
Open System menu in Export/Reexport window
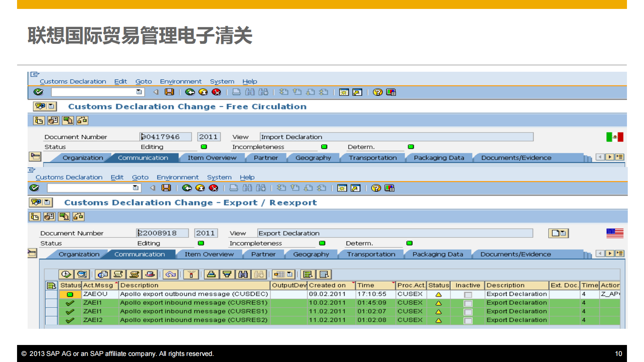219,177
